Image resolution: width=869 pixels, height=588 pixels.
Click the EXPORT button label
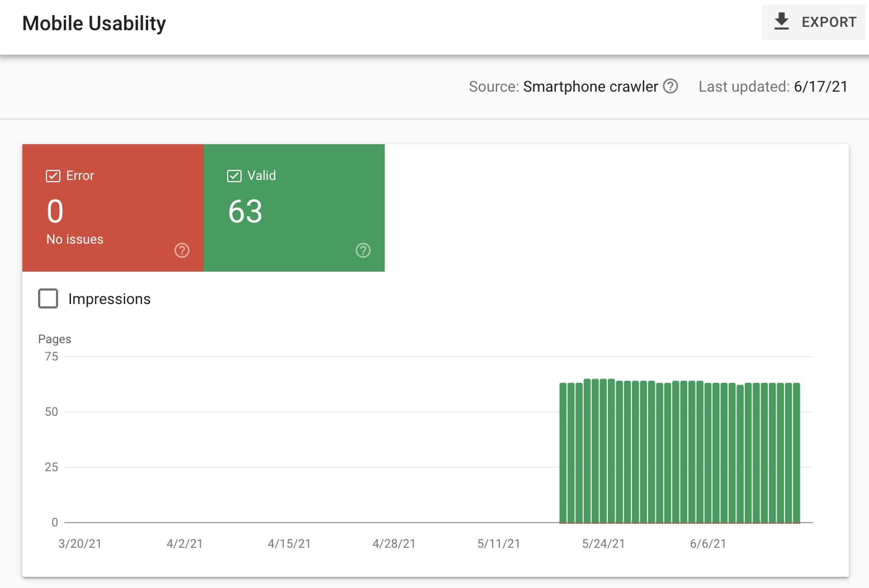[828, 22]
